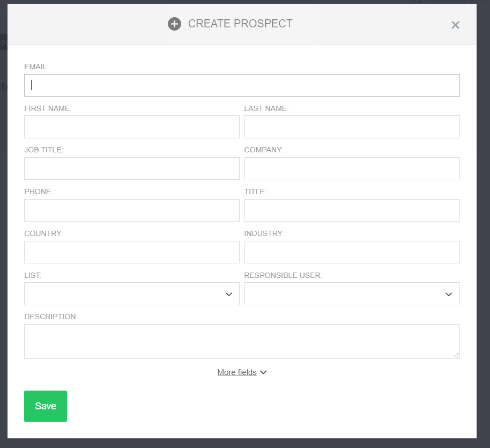Click the Title input next to Phone
Screen dimensions: 490x448
352,210
